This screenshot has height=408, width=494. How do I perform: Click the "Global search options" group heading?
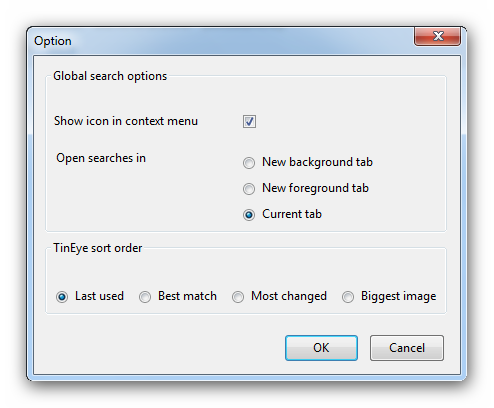(110, 76)
